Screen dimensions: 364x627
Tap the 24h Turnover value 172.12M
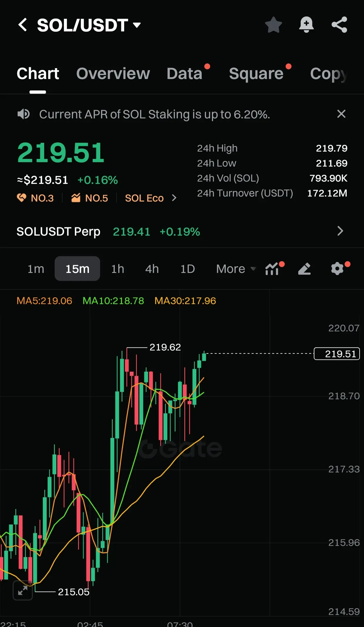[327, 193]
